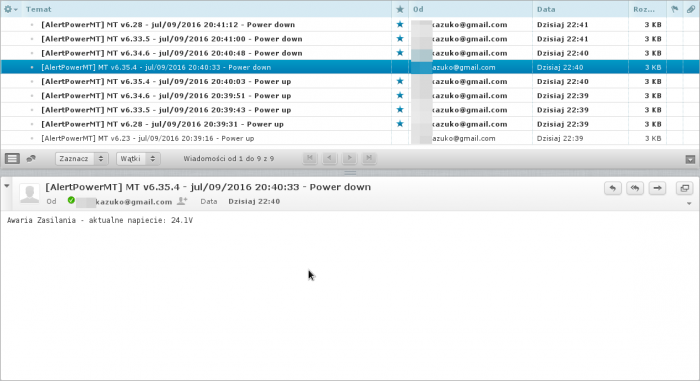Add sender to contacts icon
The width and height of the screenshot is (700, 381).
pos(182,201)
